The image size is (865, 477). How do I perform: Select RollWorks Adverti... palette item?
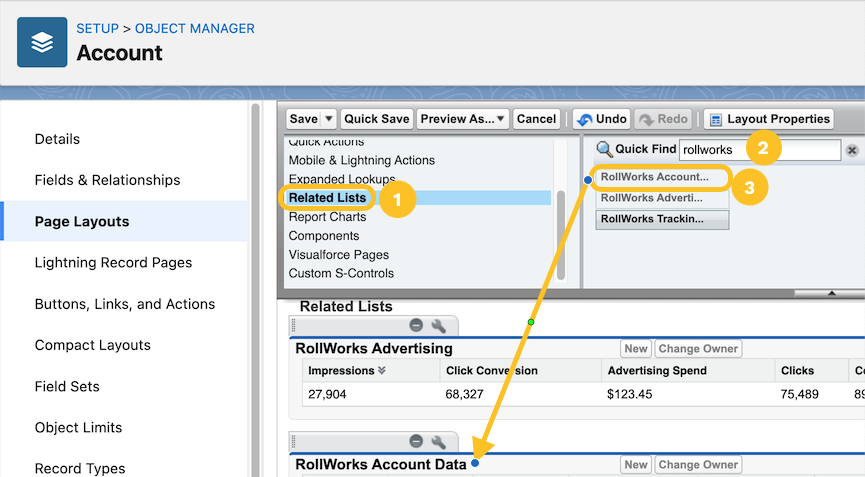661,198
